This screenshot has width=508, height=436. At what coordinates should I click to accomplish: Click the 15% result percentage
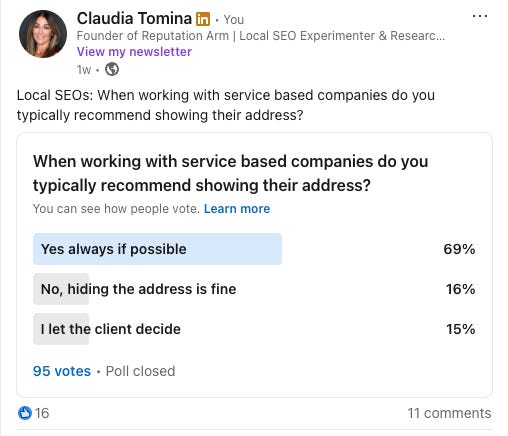pyautogui.click(x=461, y=329)
